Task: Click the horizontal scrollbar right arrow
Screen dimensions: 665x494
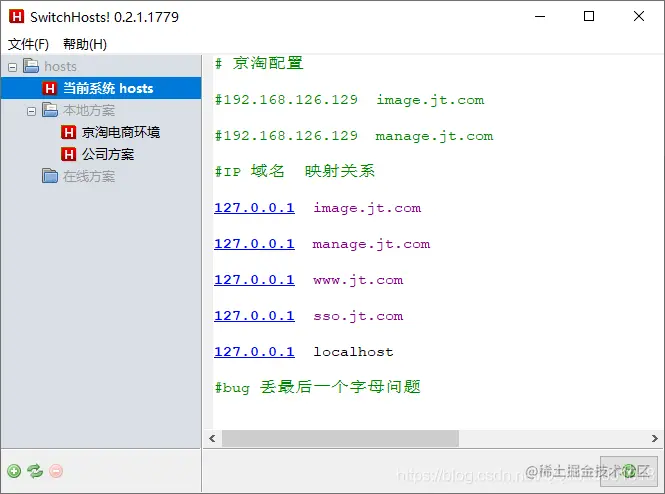Action: click(655, 438)
